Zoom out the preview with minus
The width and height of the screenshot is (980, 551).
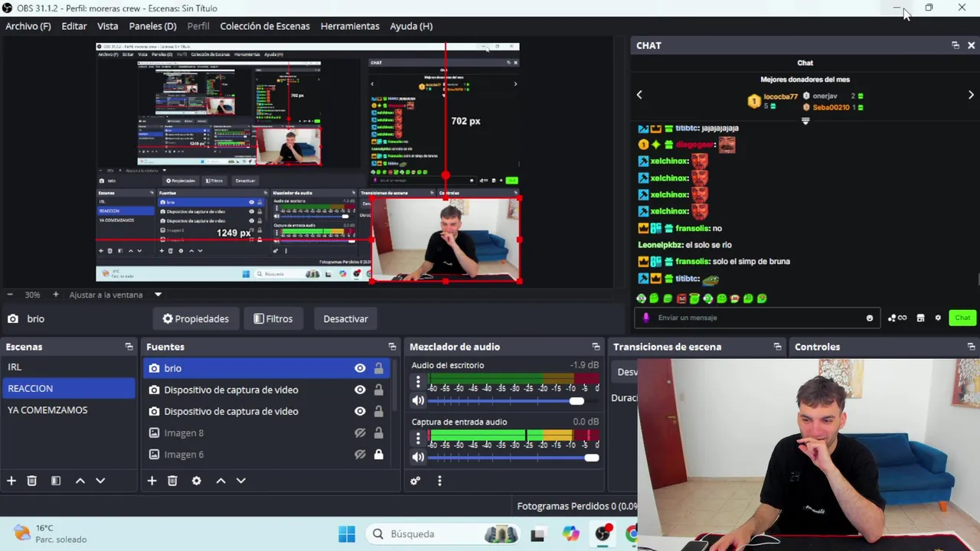coord(10,295)
